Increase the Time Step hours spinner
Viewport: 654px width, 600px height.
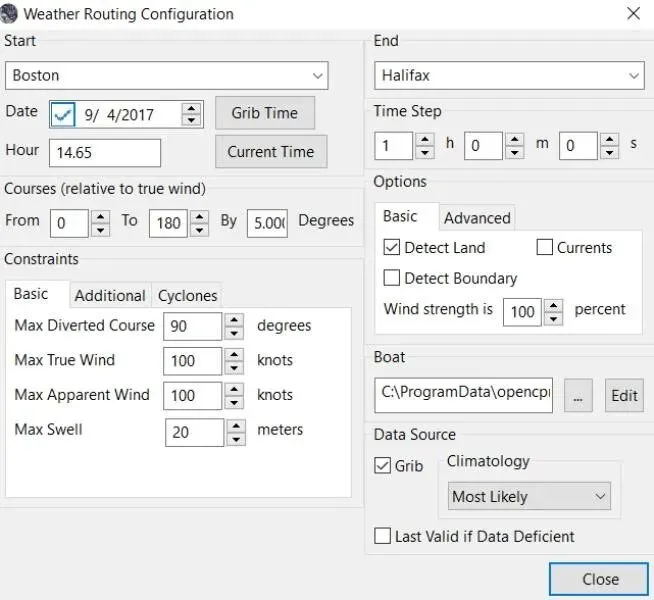[425, 139]
